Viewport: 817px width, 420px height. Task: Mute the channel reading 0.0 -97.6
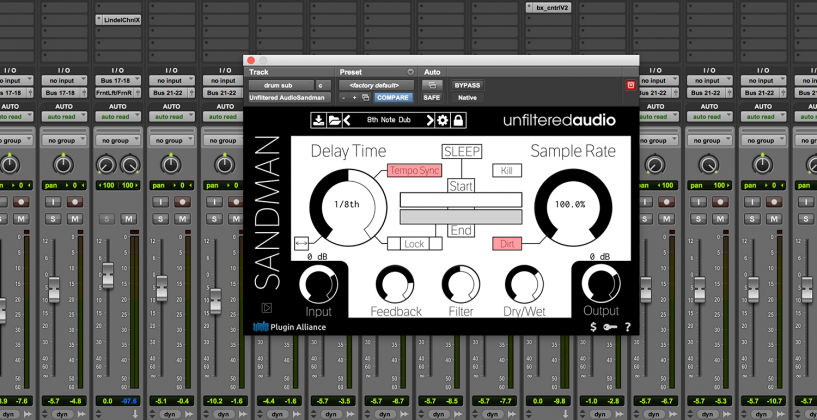pyautogui.click(x=129, y=219)
